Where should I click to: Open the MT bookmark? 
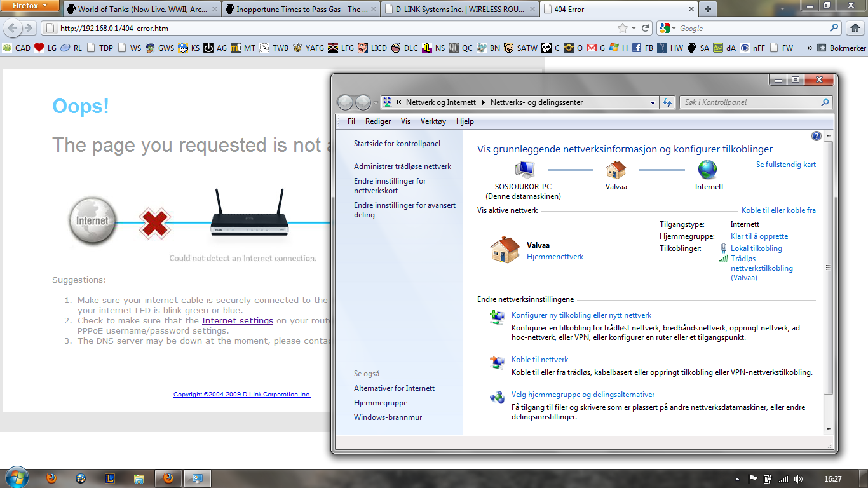242,48
